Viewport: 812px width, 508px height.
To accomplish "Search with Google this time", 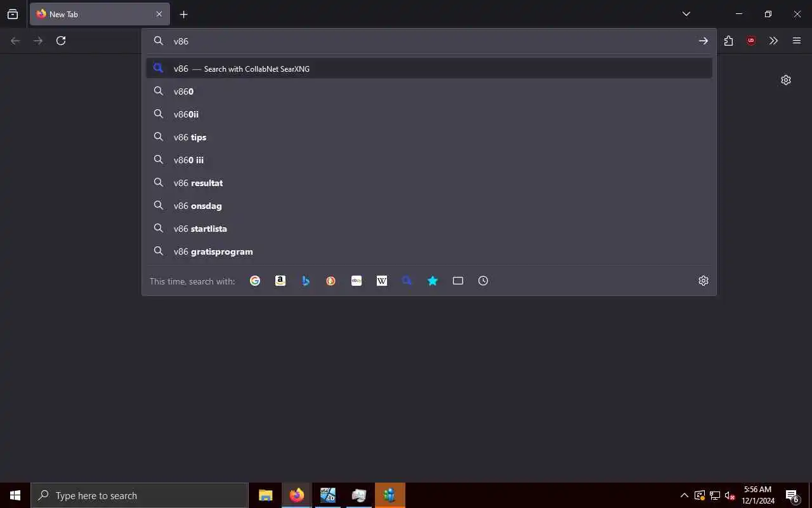I will pyautogui.click(x=255, y=281).
